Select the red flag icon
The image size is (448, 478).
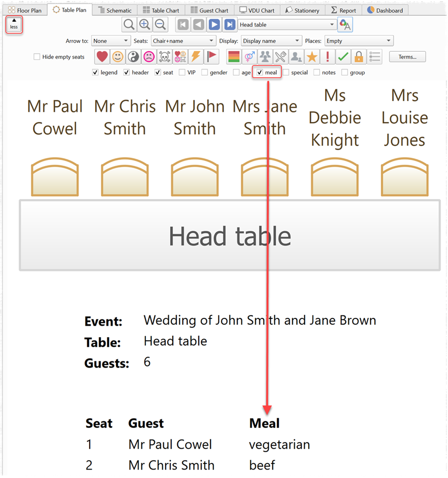pos(211,56)
